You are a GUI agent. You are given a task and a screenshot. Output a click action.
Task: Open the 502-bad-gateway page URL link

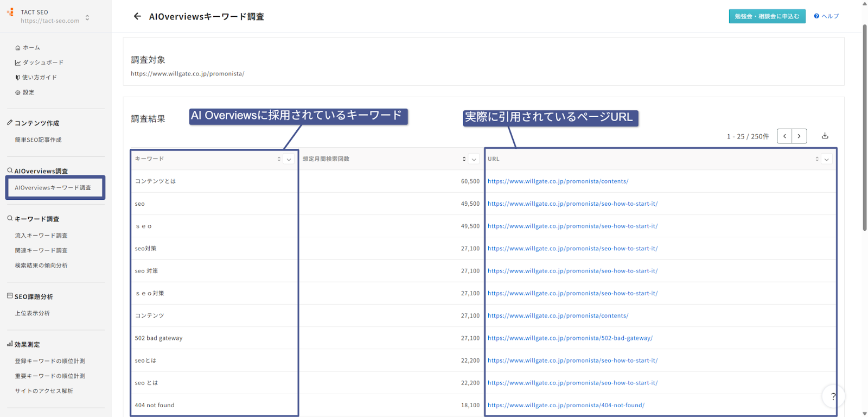click(x=570, y=338)
